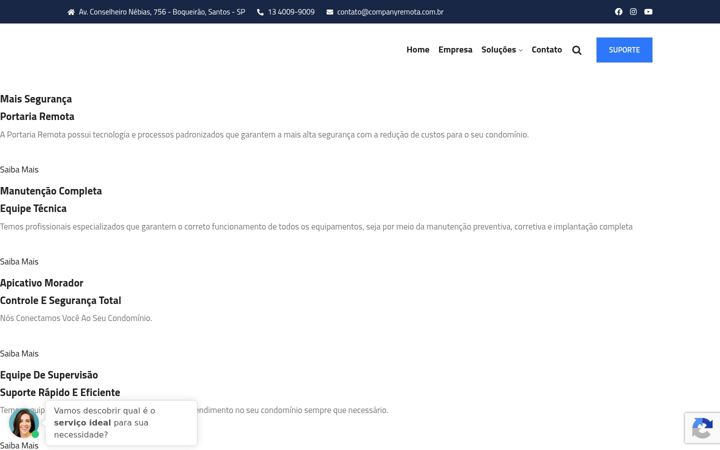Click the envelope email icon
The image size is (720, 450).
coord(330,12)
